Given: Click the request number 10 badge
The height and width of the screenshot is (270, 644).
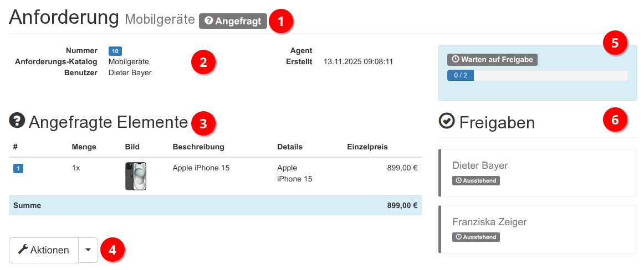Looking at the screenshot, I should (115, 51).
